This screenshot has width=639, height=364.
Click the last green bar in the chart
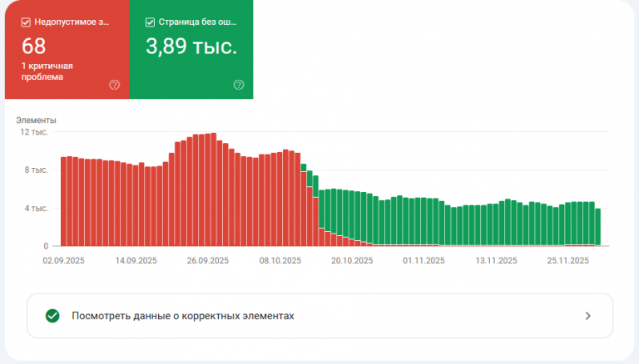[x=598, y=227]
